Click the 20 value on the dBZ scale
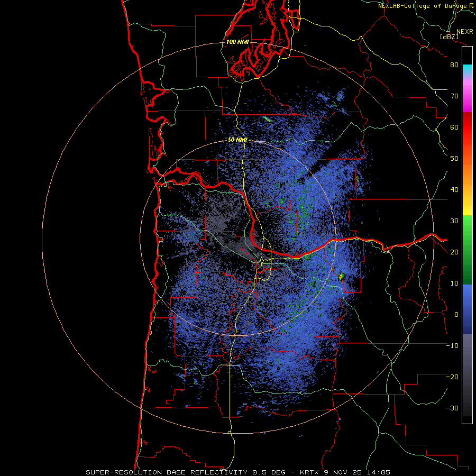This screenshot has height=476, width=476. point(454,252)
